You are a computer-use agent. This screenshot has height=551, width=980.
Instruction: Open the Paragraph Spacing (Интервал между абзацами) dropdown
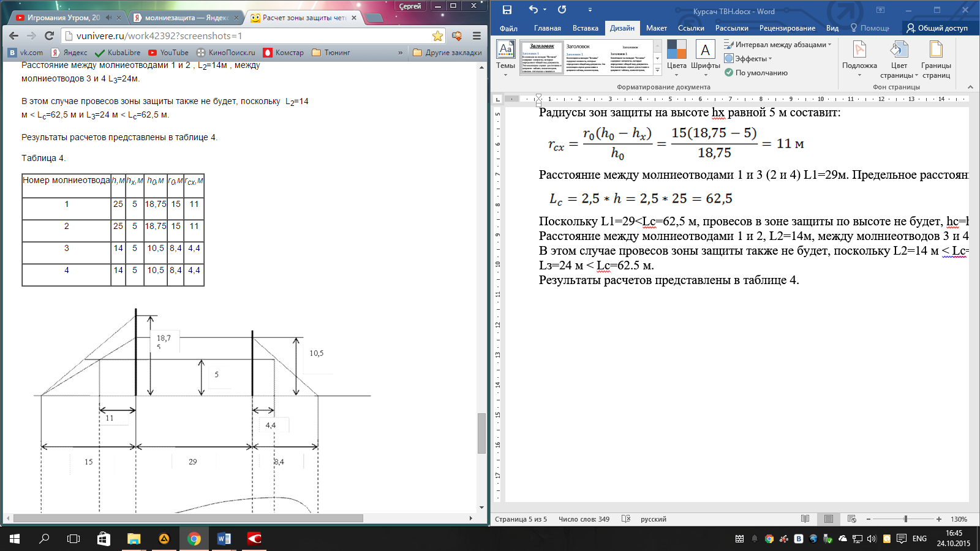click(778, 45)
